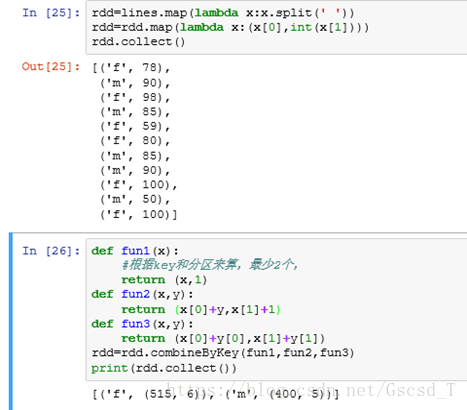This screenshot has height=410, width=467.
Task: Click line return (x[0]+y[0],x[1]+y[1])
Action: pos(223,339)
